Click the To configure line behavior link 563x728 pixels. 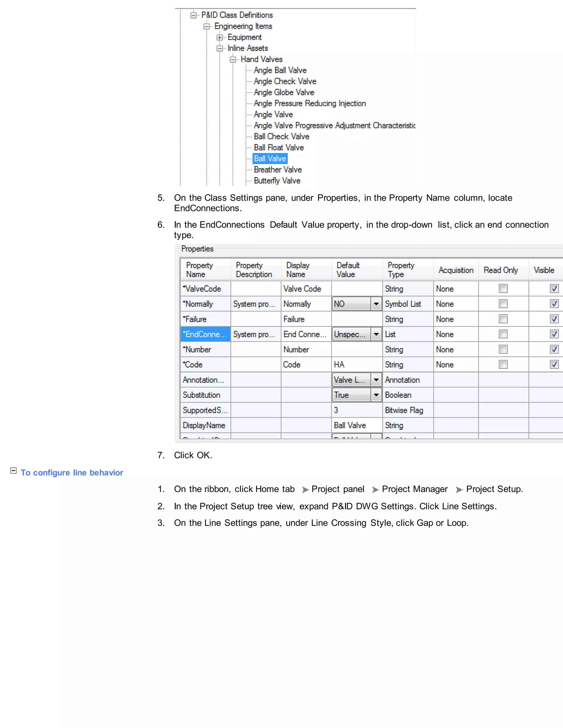[72, 473]
